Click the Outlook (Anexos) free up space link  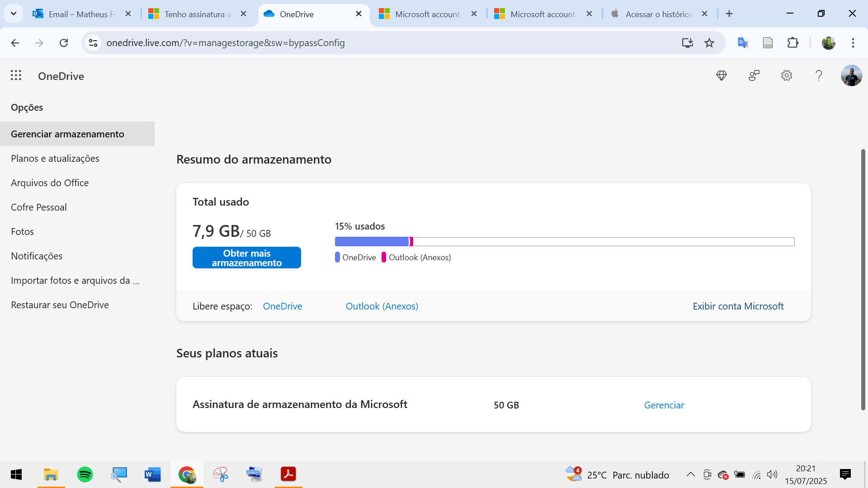point(382,306)
